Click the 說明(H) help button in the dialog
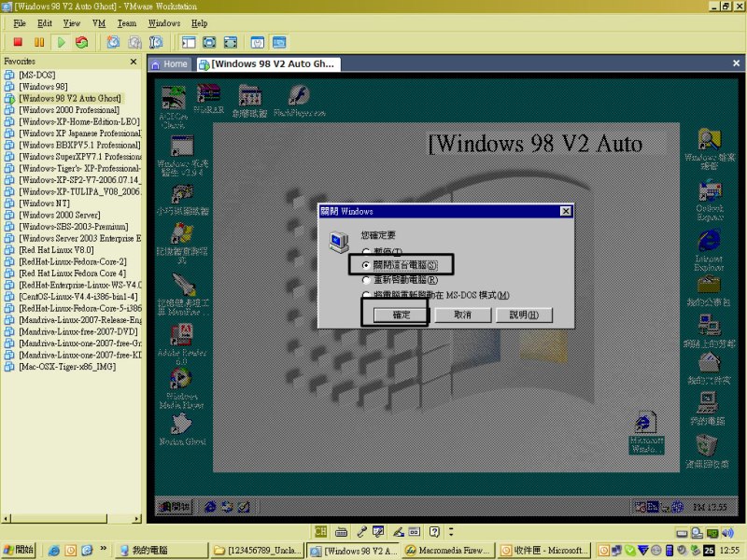Screen dimensions: 747x560 524,315
